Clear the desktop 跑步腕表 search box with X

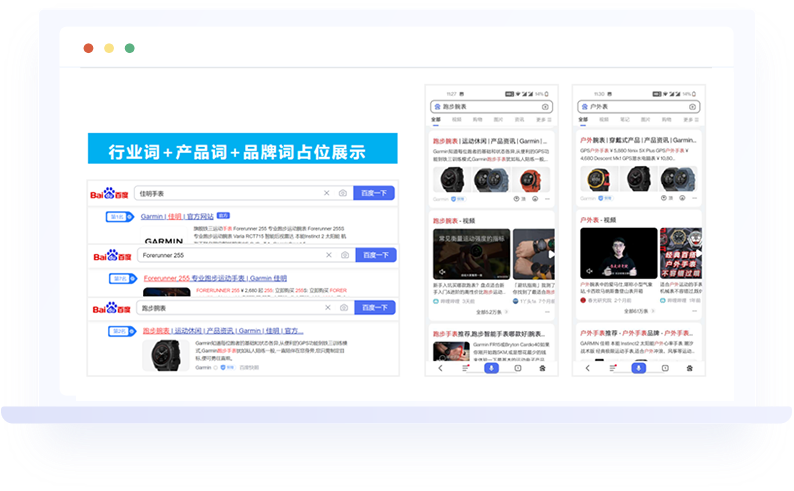328,308
